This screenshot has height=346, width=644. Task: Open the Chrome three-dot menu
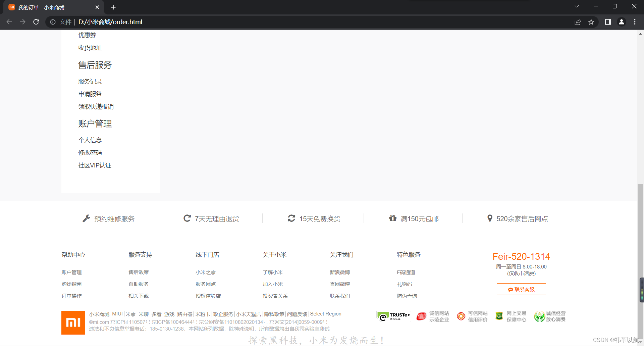pos(635,22)
